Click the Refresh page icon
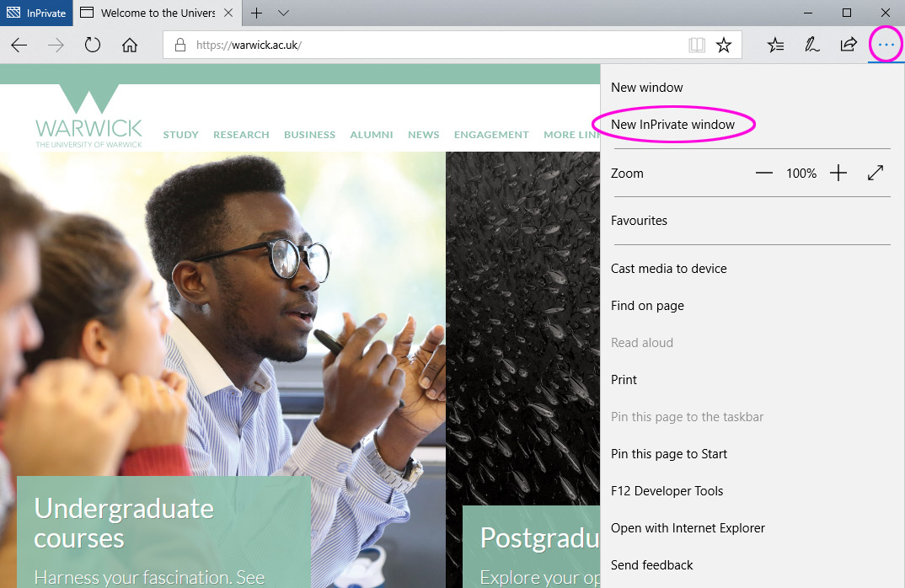The width and height of the screenshot is (905, 588). (x=93, y=45)
